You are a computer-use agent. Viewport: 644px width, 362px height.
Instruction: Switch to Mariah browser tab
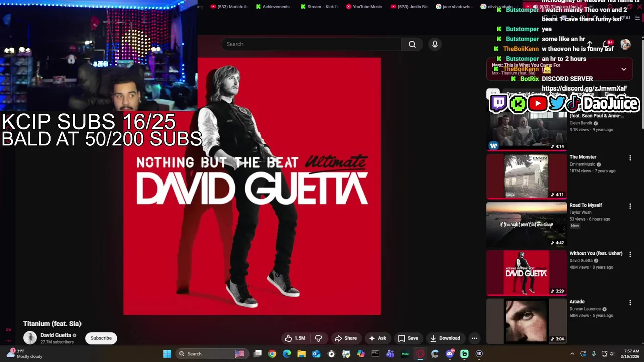(229, 7)
